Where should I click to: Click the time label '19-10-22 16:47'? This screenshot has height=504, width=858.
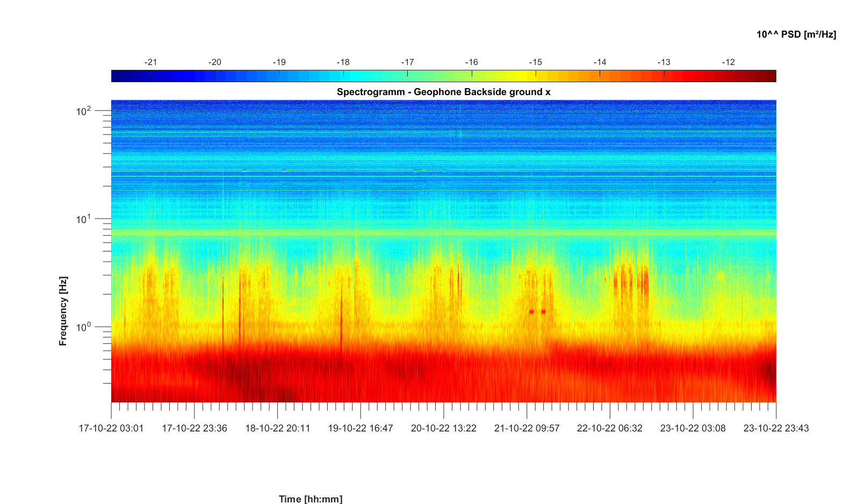click(360, 428)
